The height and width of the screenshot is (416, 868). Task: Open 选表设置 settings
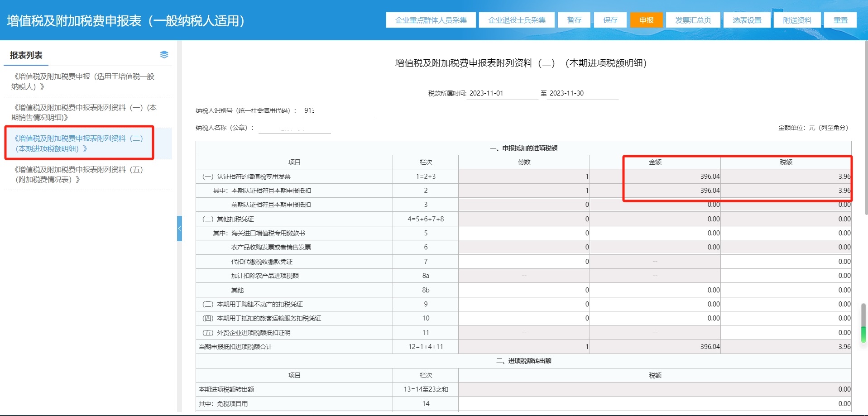[x=747, y=20]
